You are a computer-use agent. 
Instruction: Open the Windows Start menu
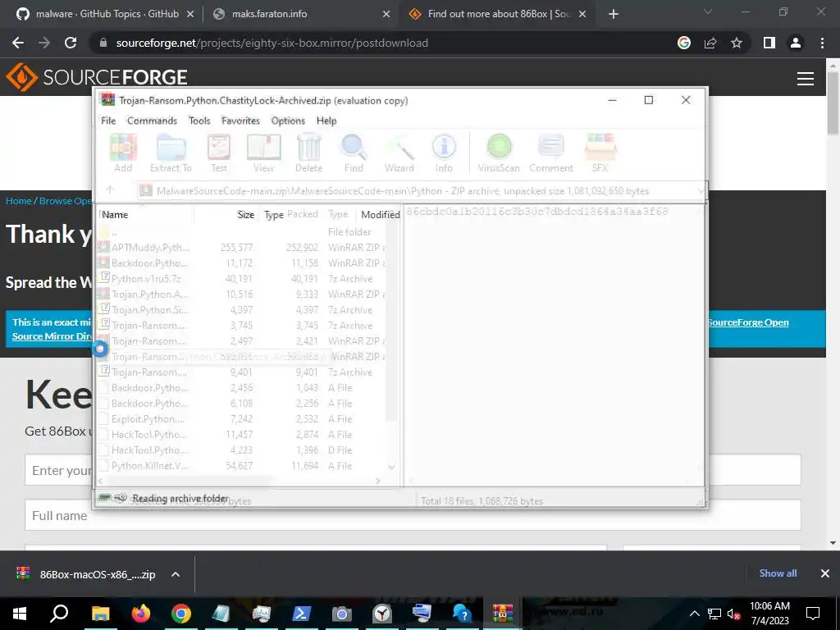point(20,614)
